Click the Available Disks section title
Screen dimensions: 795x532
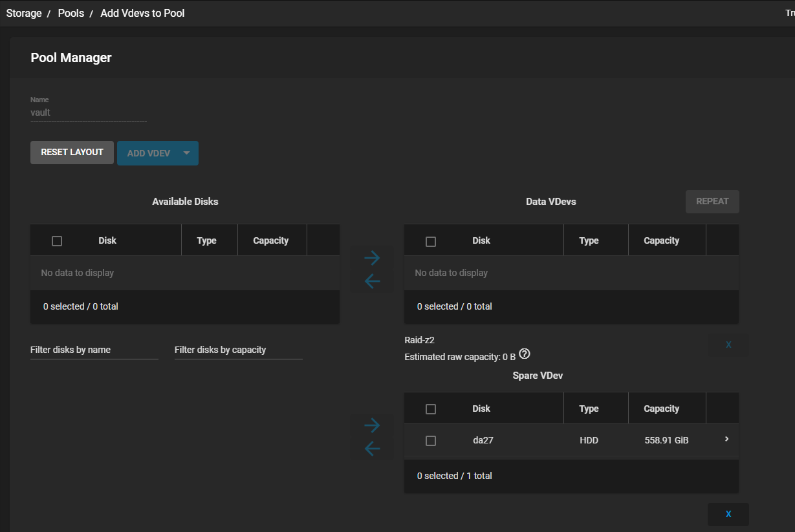click(185, 202)
